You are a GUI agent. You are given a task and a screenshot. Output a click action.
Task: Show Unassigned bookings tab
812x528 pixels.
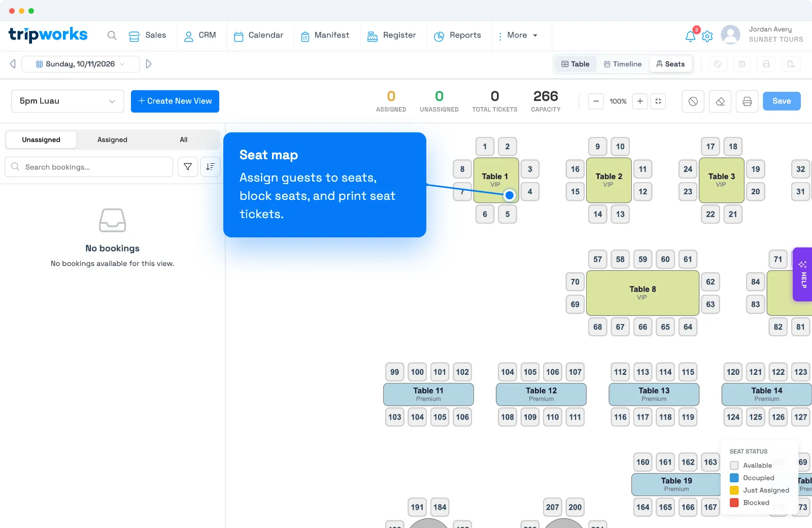tap(41, 140)
